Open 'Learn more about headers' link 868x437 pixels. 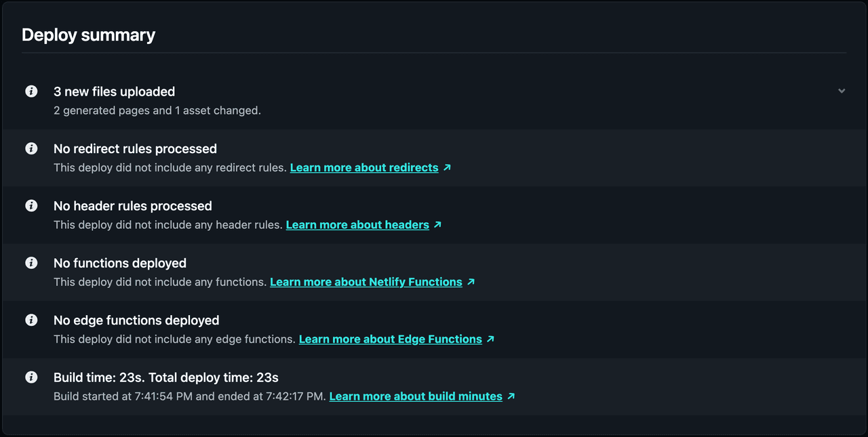point(357,224)
